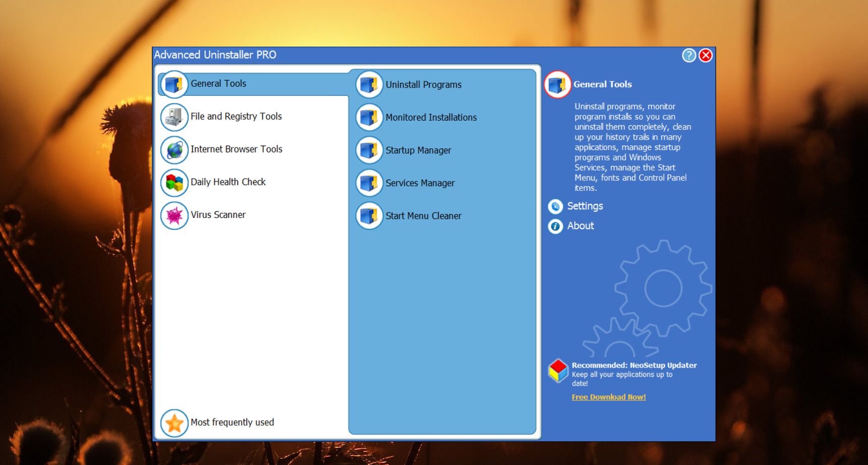Viewport: 868px width, 465px height.
Task: Open the About link text
Action: [580, 226]
